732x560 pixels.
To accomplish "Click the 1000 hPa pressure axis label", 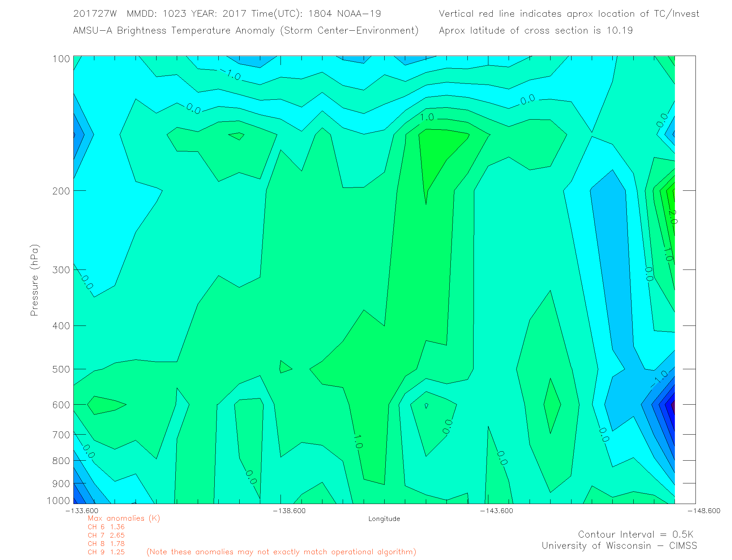I will (59, 500).
